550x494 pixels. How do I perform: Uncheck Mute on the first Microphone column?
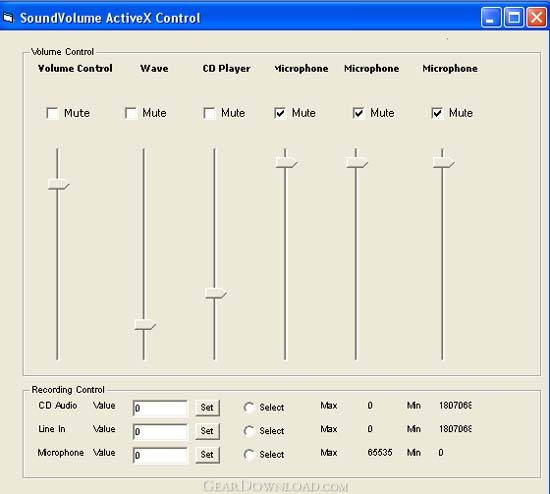(280, 113)
